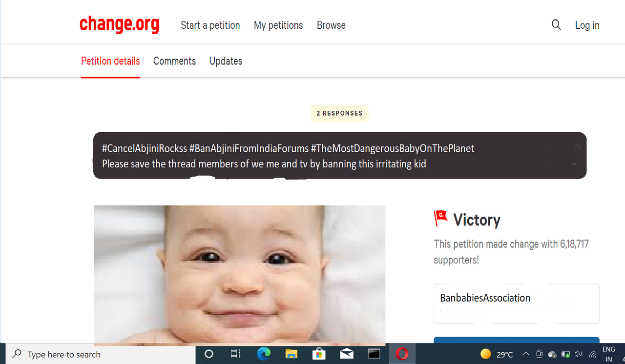
Task: Click the Opera browser taskbar icon
Action: pos(402,354)
